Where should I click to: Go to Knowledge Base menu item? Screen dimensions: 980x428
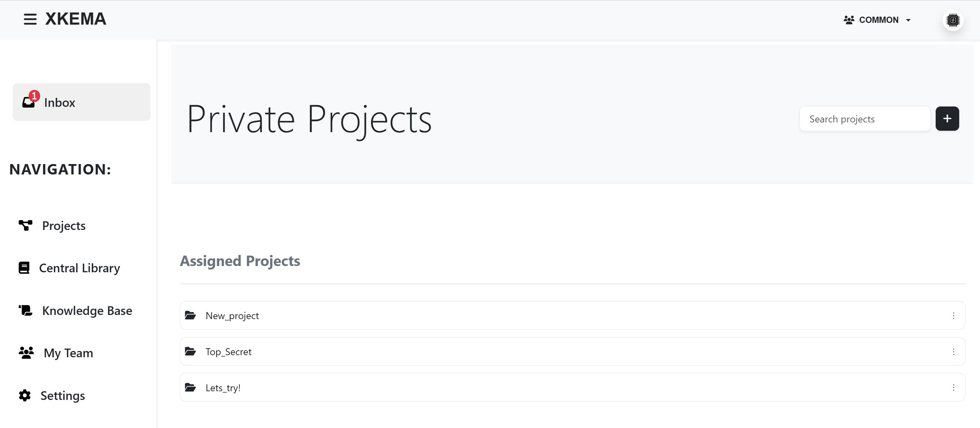pos(87,310)
